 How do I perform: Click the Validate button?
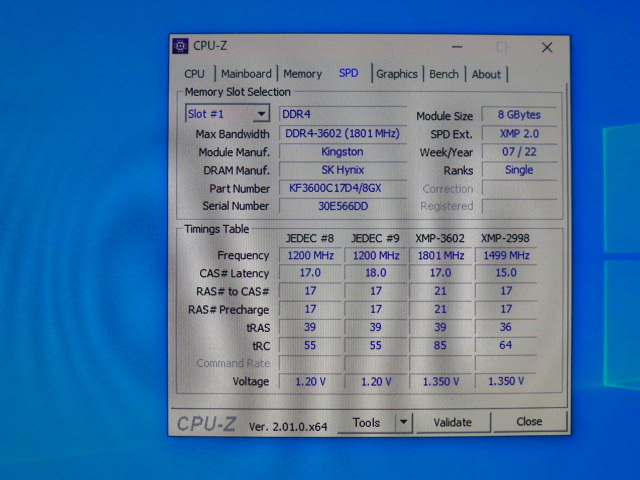click(452, 422)
